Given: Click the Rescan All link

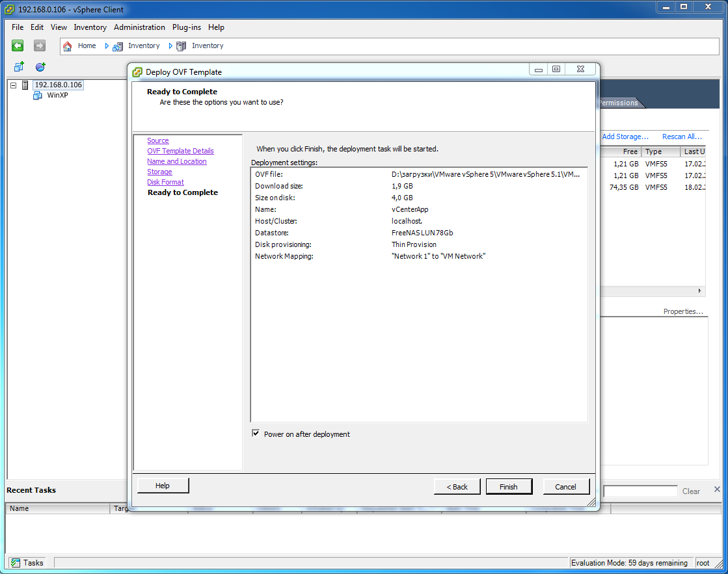Looking at the screenshot, I should coord(682,137).
